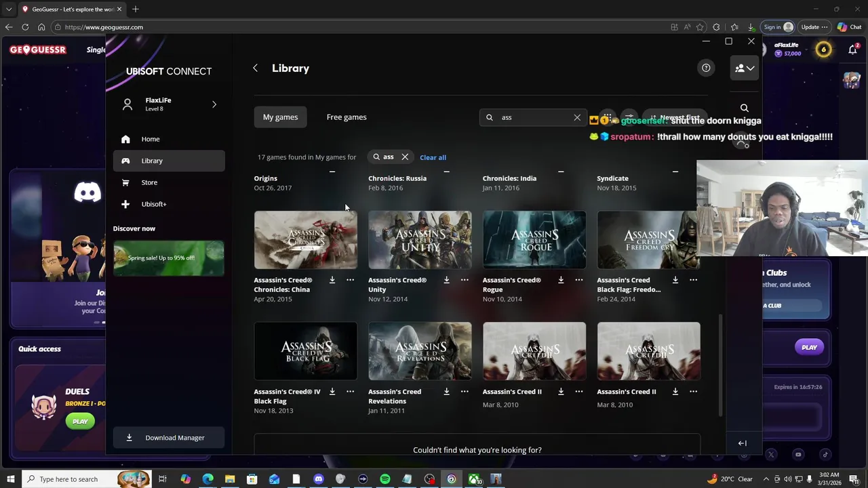Click the browser address bar
Viewport: 868px width, 488px height.
pyautogui.click(x=359, y=27)
